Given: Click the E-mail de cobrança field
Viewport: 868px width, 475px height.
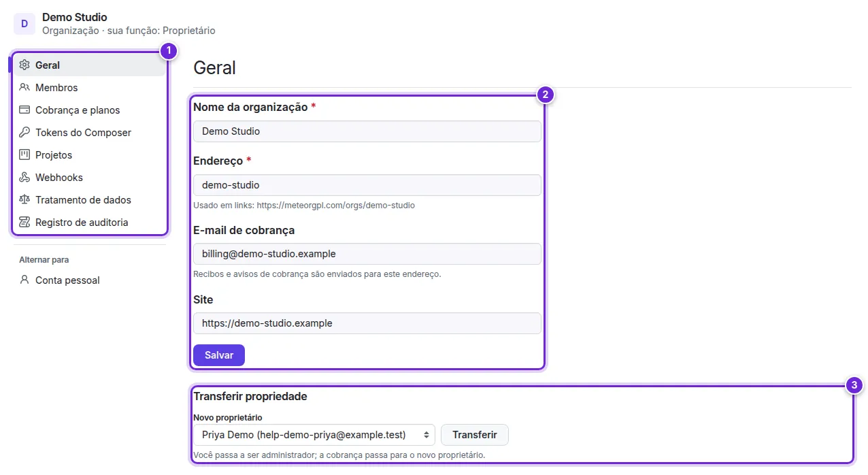Looking at the screenshot, I should [367, 254].
